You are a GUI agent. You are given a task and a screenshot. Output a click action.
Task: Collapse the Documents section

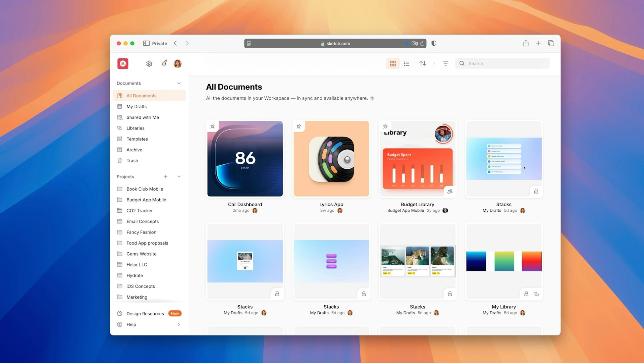pyautogui.click(x=179, y=83)
